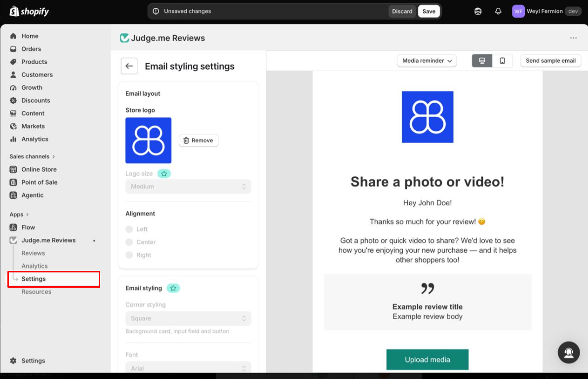588x379 pixels.
Task: Open the Sidekick assistant icon in top bar
Action: 478,11
